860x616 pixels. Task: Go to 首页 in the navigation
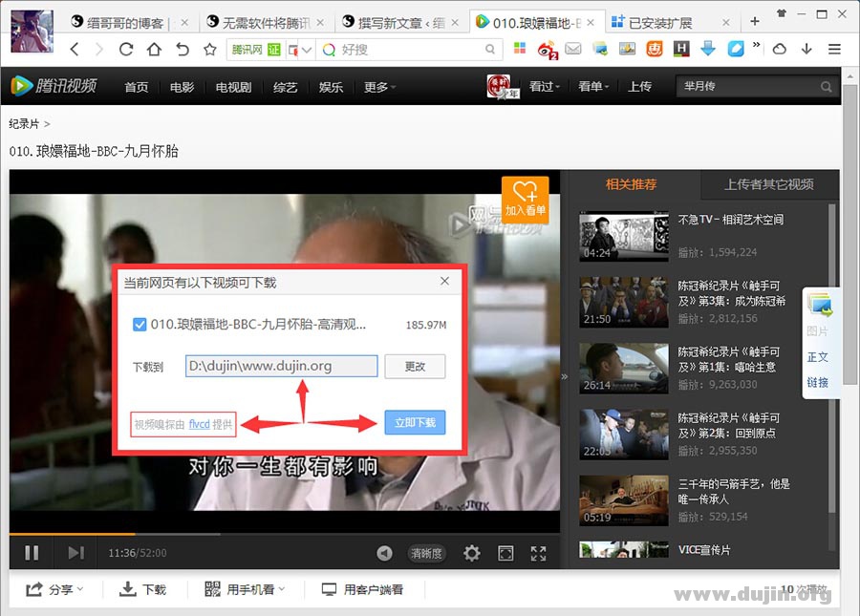136,87
